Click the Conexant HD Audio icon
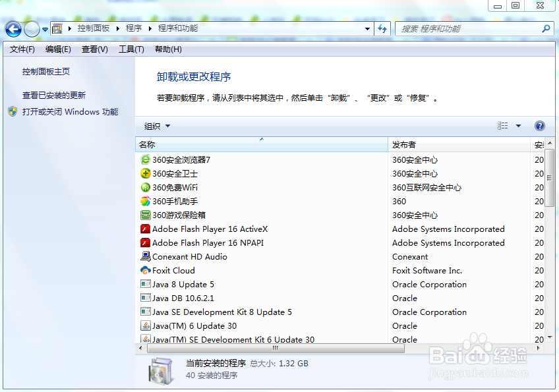 [x=146, y=256]
